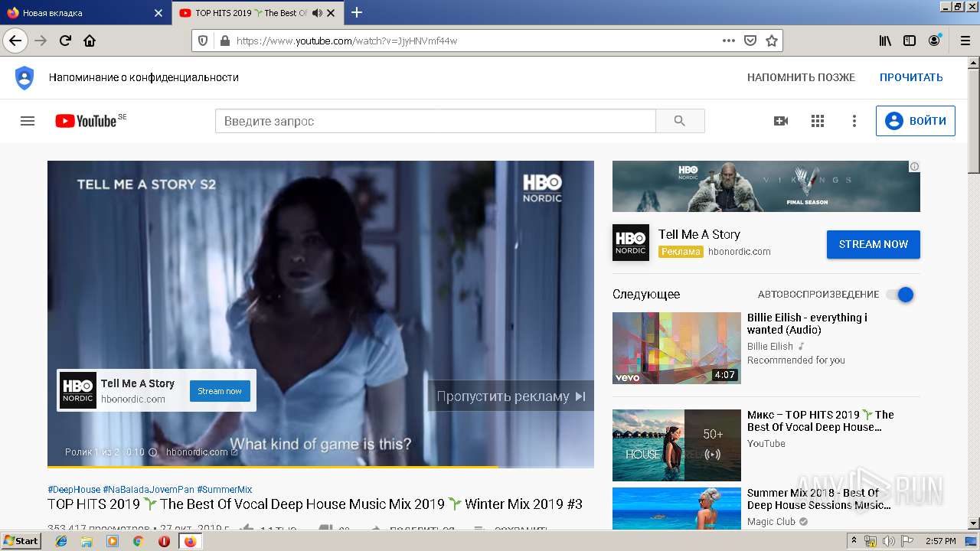Open YouTube settings three-dot menu
Viewport: 980px width, 551px height.
click(854, 121)
